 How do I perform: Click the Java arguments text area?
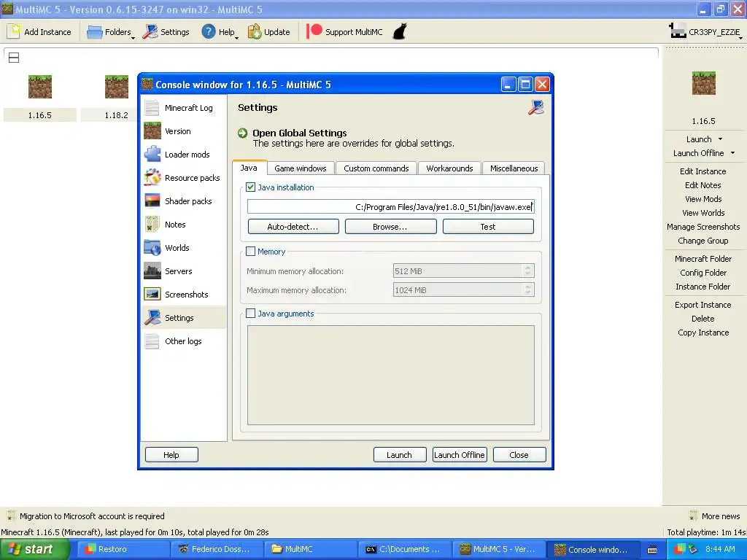[x=391, y=375]
